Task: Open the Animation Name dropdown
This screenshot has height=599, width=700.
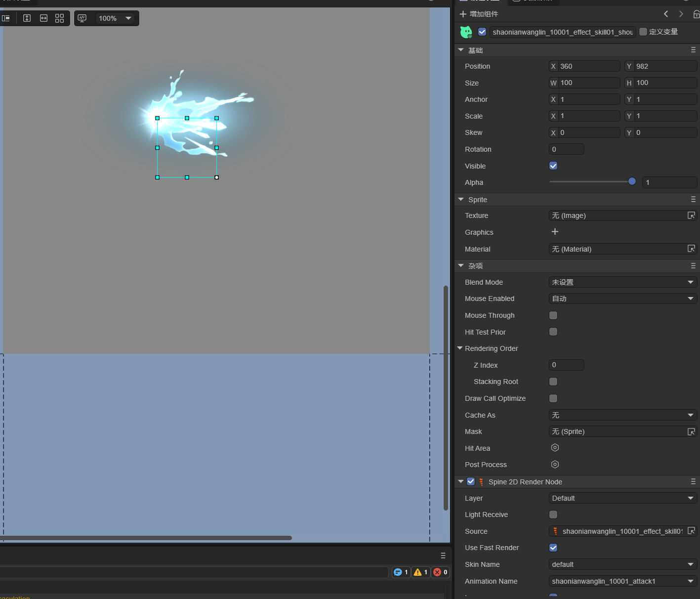Action: 622,581
